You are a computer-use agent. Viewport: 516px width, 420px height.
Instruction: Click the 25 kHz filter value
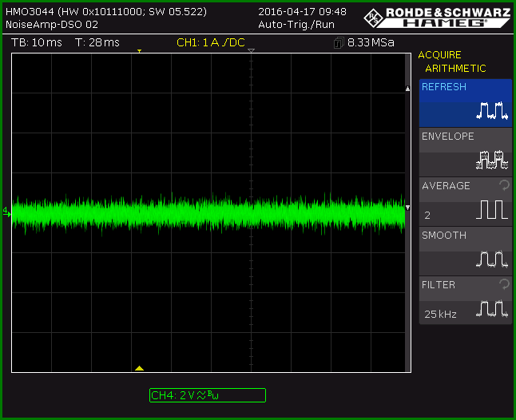coord(440,315)
